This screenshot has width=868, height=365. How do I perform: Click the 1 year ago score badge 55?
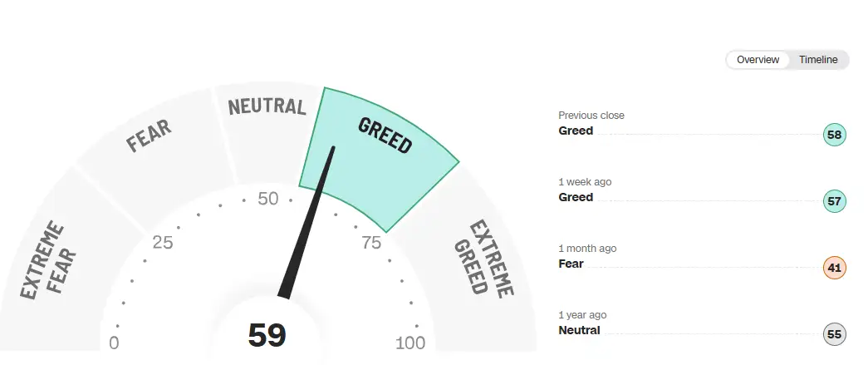(834, 334)
